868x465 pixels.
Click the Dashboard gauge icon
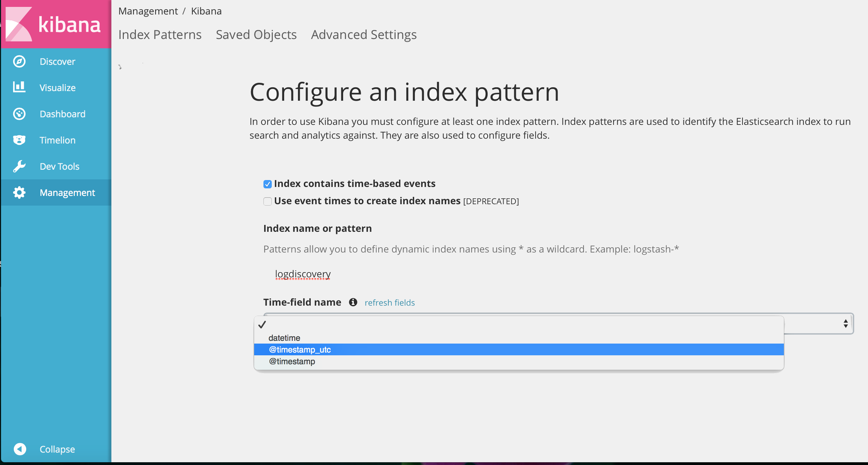(19, 114)
